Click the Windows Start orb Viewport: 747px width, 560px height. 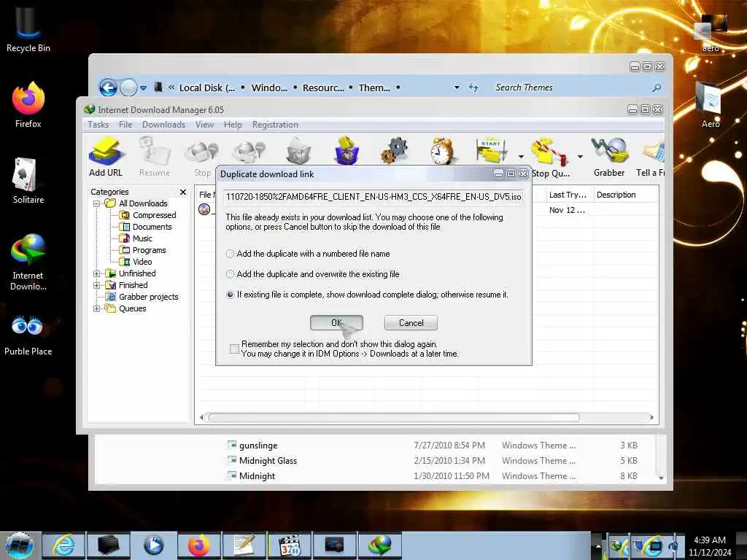pos(20,545)
